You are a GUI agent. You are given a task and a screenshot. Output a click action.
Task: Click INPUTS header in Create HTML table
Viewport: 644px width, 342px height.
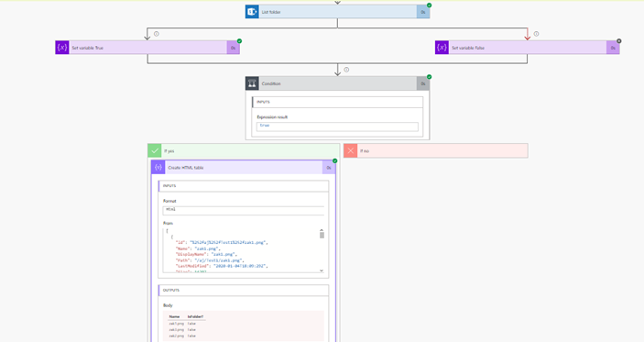(x=244, y=186)
